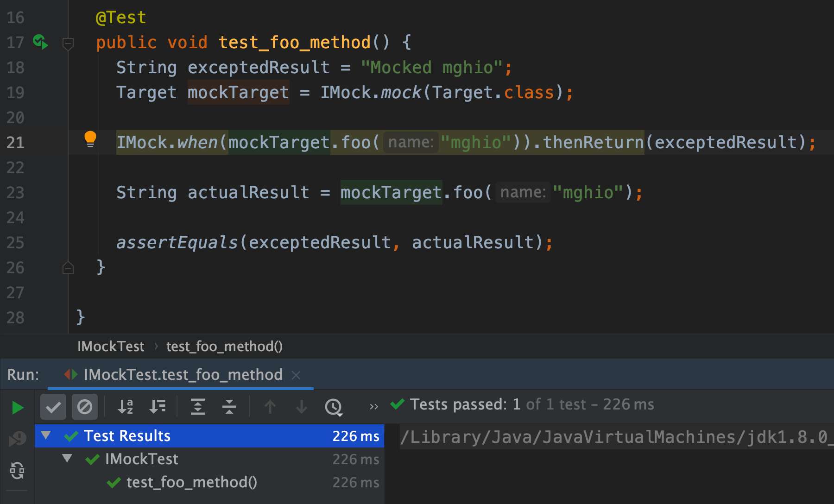
Task: Click the previous occurrence arrow toggle
Action: (270, 407)
